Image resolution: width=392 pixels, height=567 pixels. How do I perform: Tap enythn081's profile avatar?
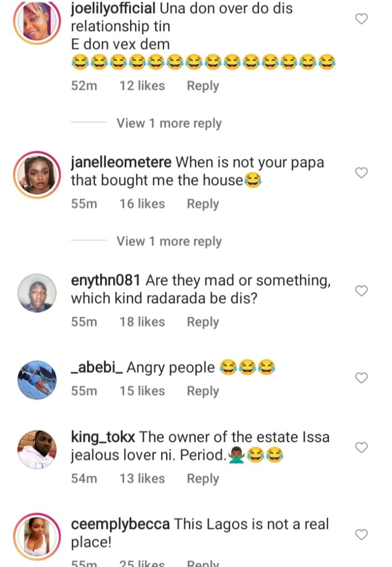(37, 292)
